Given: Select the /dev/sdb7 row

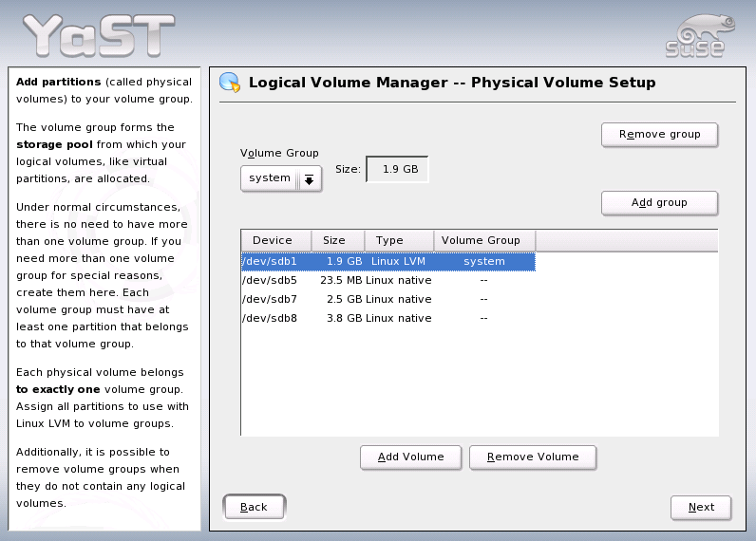Looking at the screenshot, I should [388, 299].
